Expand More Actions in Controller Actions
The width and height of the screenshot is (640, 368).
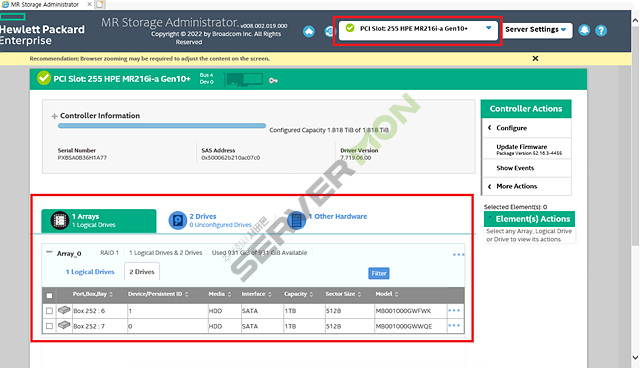click(x=526, y=186)
